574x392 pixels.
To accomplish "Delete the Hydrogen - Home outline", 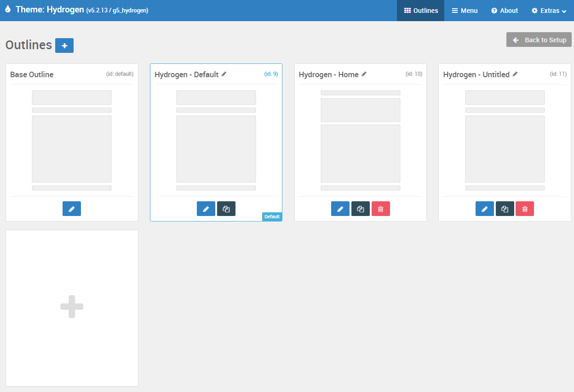I will [x=381, y=209].
